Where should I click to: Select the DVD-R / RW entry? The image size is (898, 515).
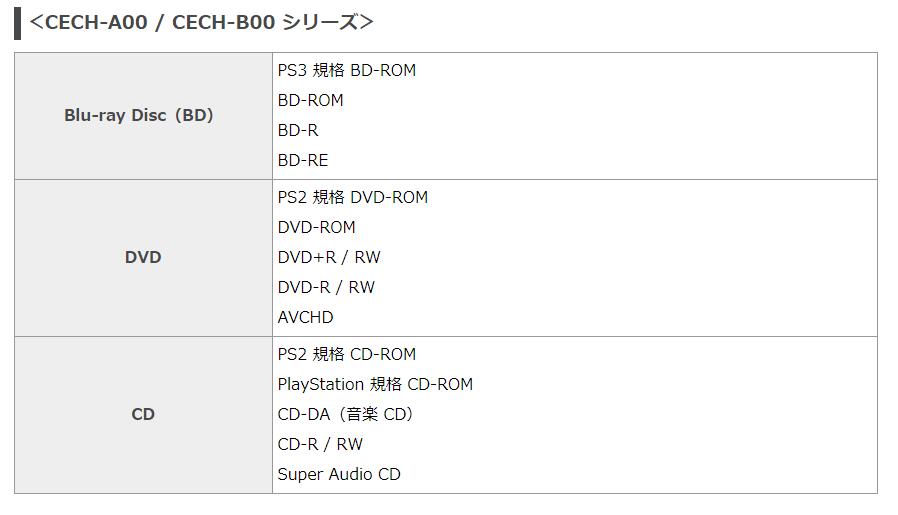point(326,287)
